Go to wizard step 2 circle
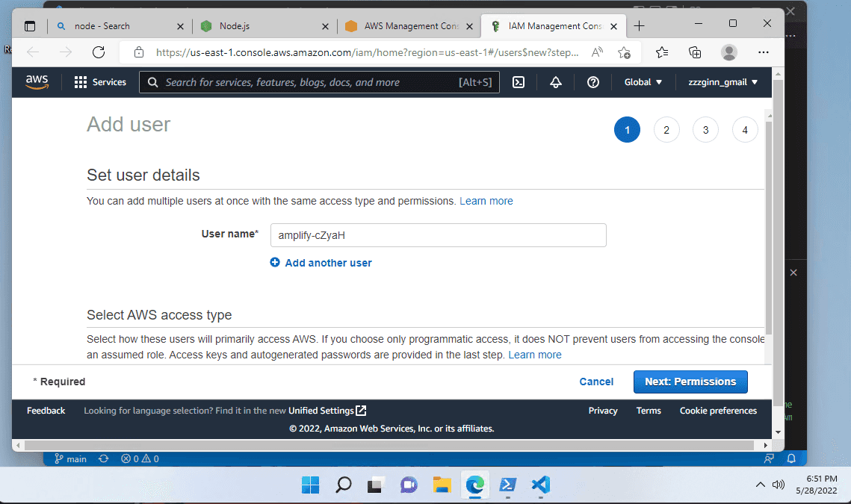Screen dimensions: 851x504 (x=666, y=130)
